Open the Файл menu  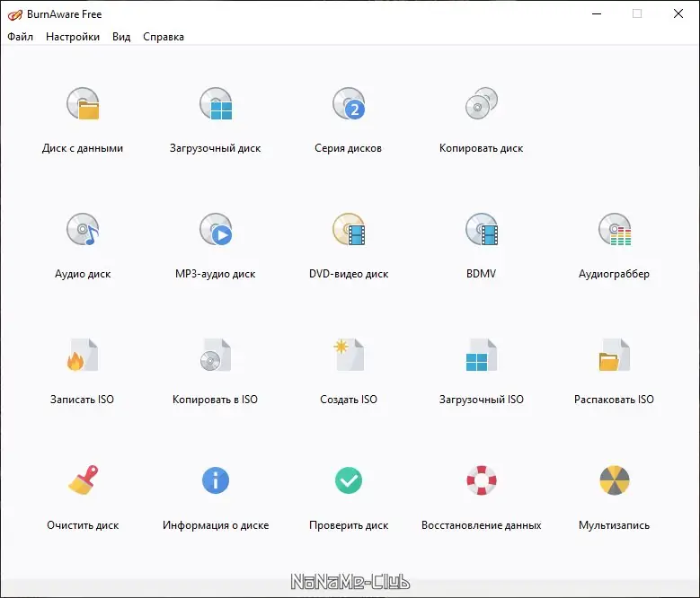tap(20, 37)
